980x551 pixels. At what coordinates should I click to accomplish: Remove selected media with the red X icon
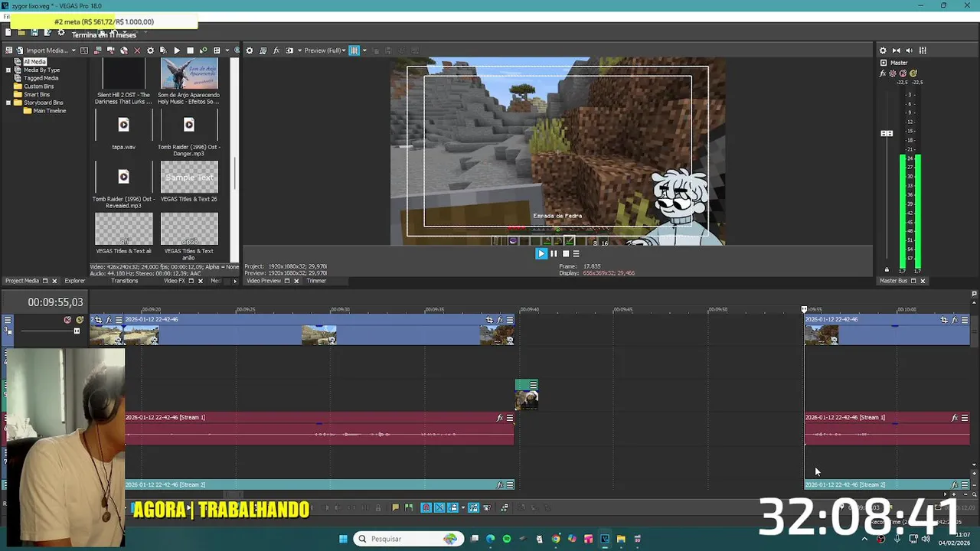[x=137, y=51]
